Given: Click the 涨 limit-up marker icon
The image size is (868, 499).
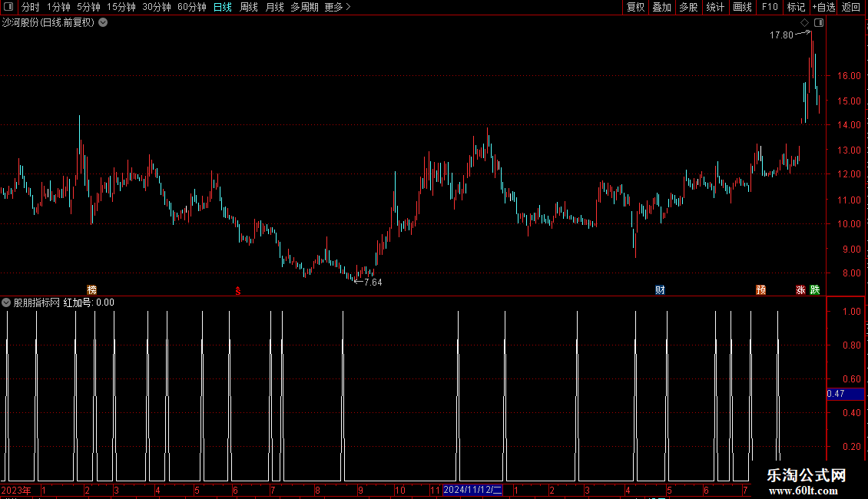Looking at the screenshot, I should click(x=800, y=290).
